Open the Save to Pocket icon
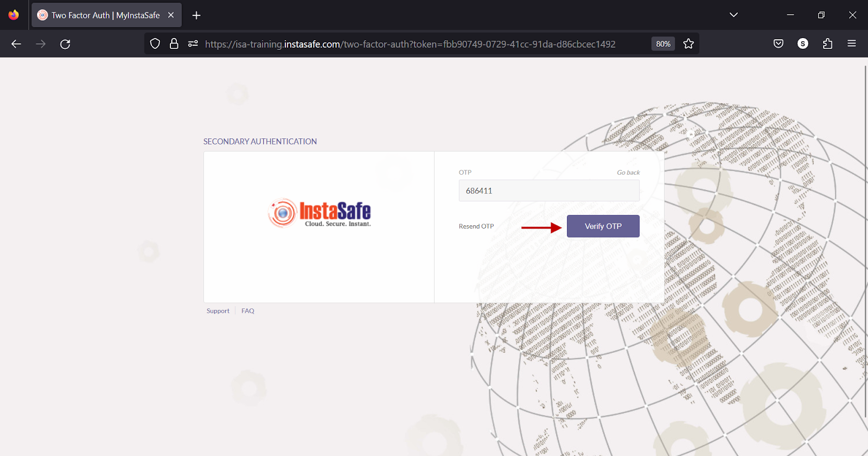The height and width of the screenshot is (456, 868). 778,44
